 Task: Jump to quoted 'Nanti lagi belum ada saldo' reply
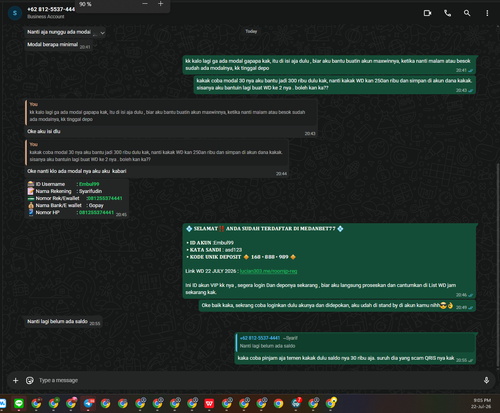(355, 342)
